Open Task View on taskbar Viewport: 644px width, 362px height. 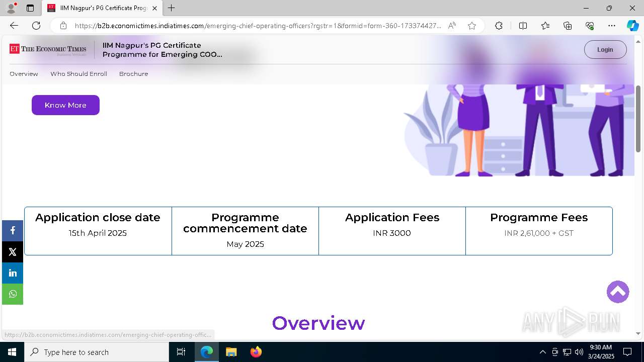click(x=181, y=352)
